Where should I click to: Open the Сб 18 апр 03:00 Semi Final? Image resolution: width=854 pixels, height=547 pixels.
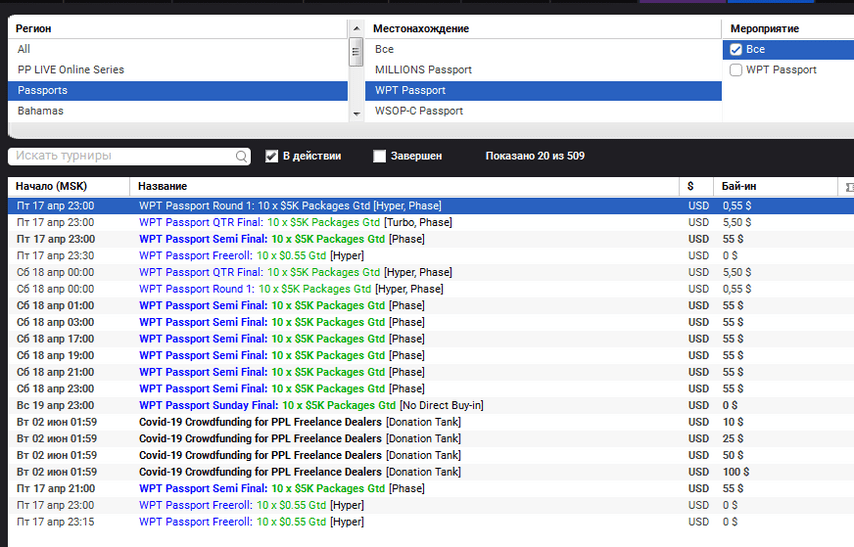(431, 323)
